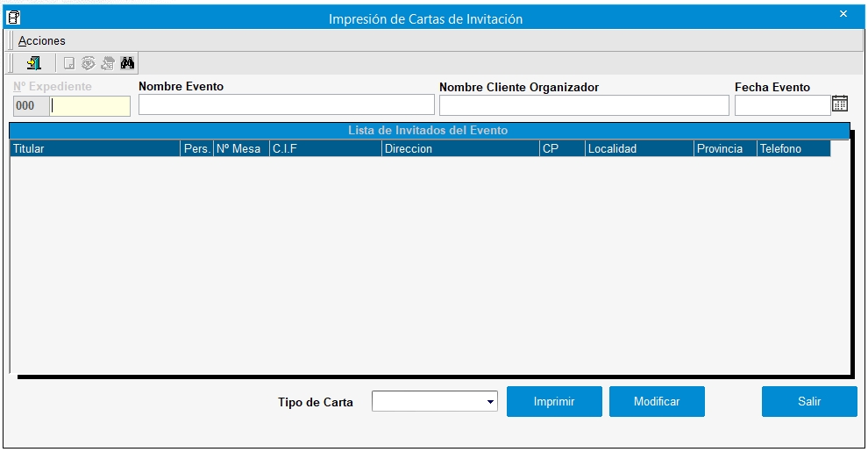The height and width of the screenshot is (452, 868).
Task: Click the exit door toolbar icon
Action: coord(33,63)
